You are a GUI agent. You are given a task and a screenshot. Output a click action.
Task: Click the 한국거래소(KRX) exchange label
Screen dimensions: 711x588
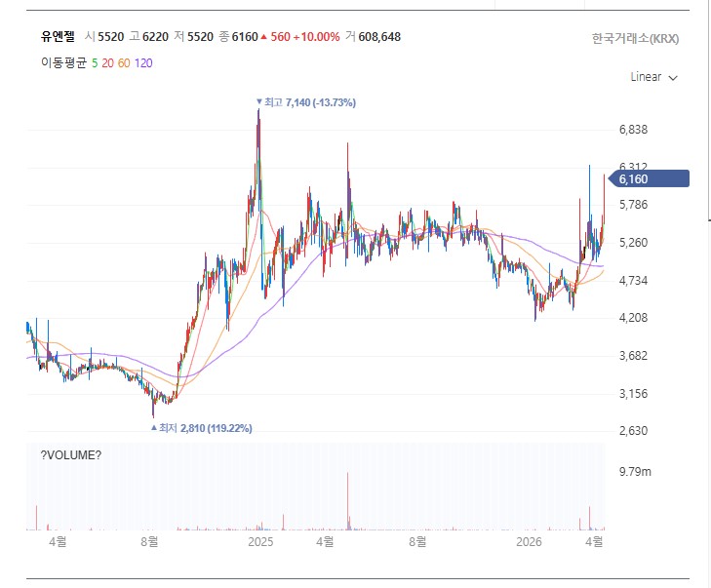click(635, 39)
